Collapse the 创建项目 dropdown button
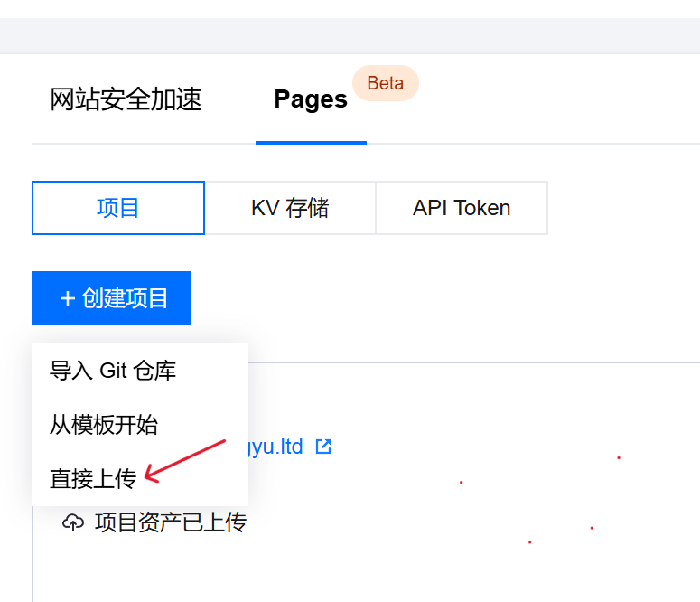The height and width of the screenshot is (602, 700). (111, 298)
